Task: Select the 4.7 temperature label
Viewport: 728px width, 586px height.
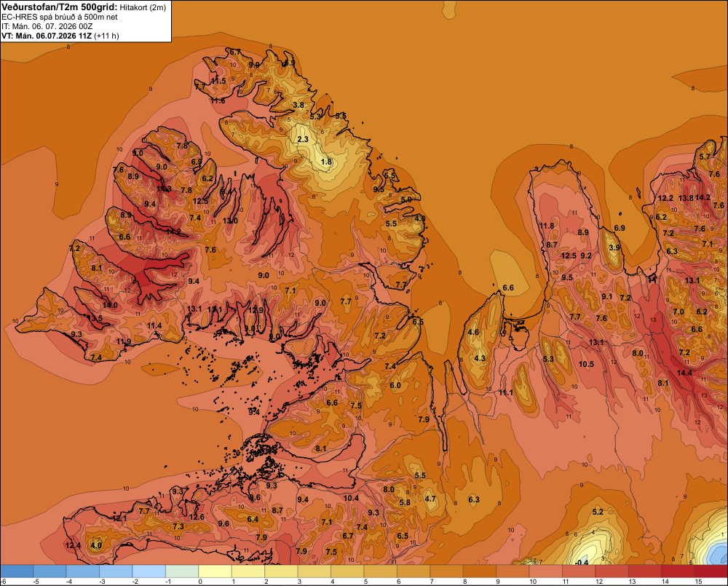Action: click(430, 499)
